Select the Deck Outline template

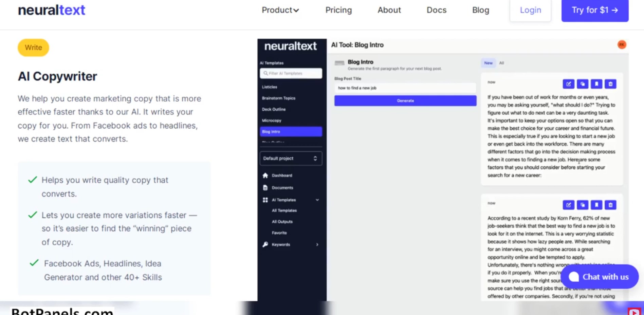[274, 109]
